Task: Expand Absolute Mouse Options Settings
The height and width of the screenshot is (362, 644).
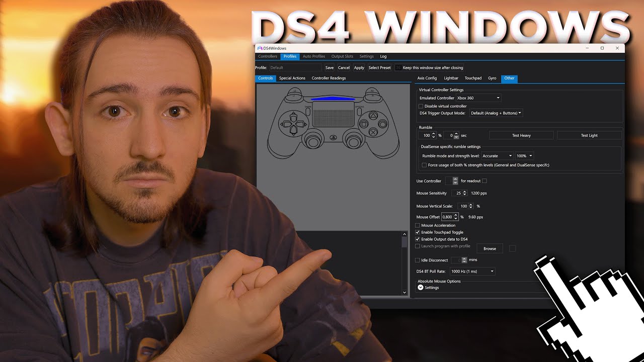Action: tap(421, 288)
